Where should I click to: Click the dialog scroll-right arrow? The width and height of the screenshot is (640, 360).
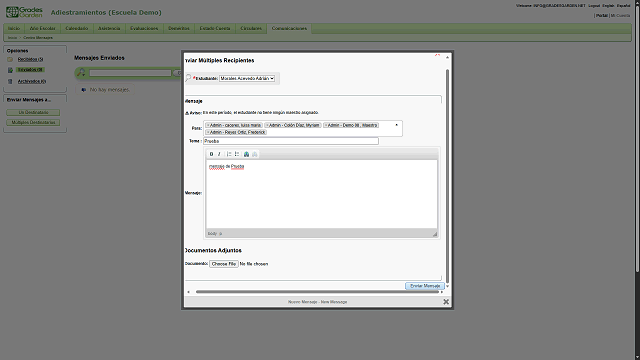point(442,292)
